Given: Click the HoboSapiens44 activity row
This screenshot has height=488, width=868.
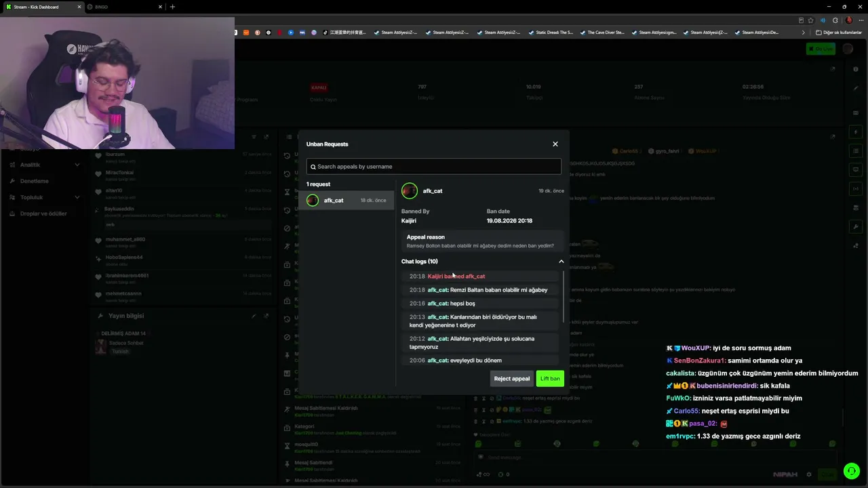Looking at the screenshot, I should pos(183,260).
